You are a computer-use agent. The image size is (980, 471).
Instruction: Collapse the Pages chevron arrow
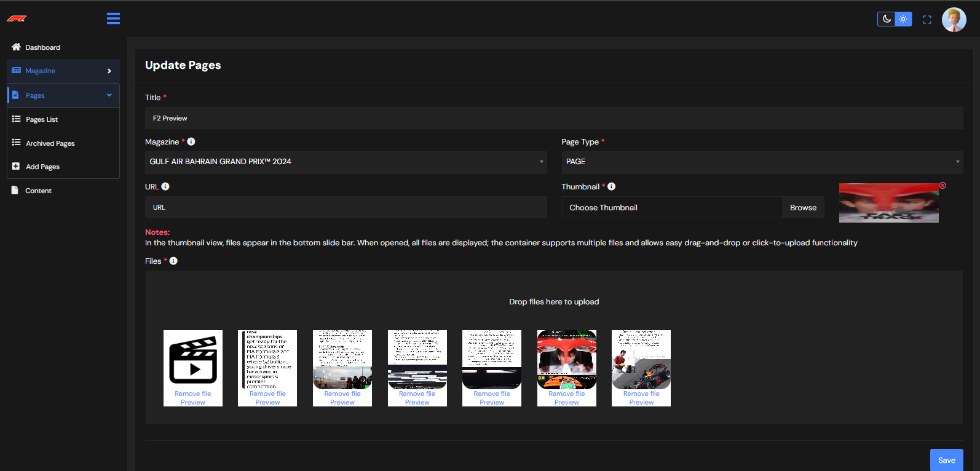pos(109,95)
